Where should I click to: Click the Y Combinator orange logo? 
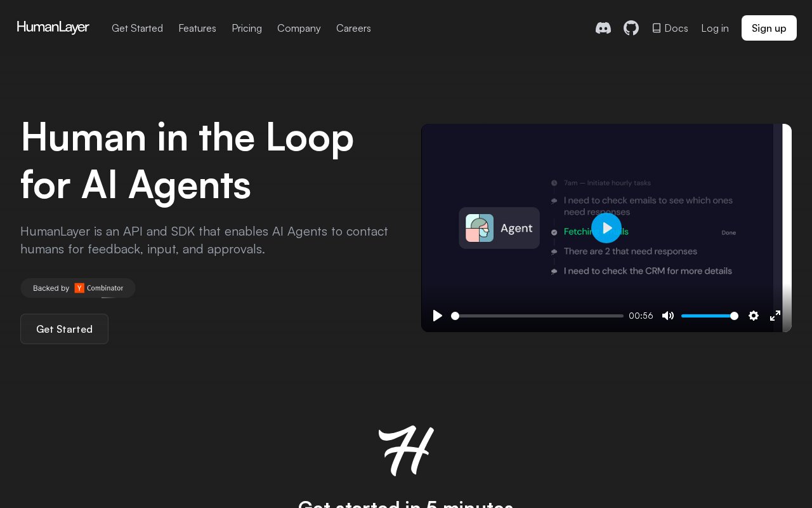tap(79, 288)
